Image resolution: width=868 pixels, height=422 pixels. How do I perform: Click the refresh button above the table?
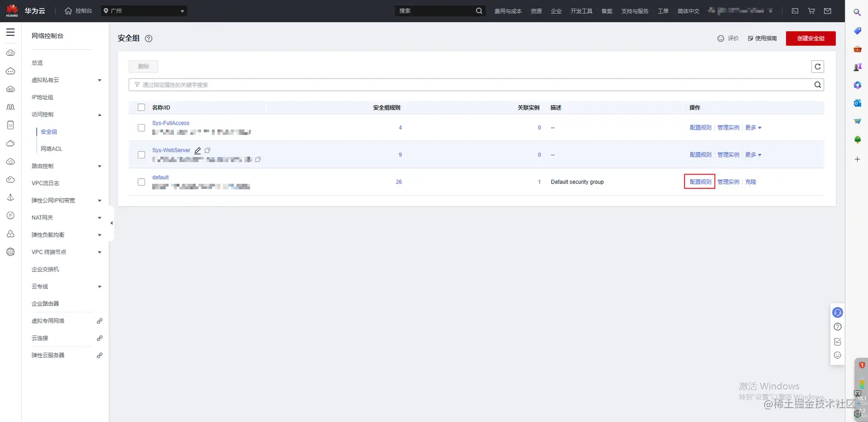[x=817, y=67]
